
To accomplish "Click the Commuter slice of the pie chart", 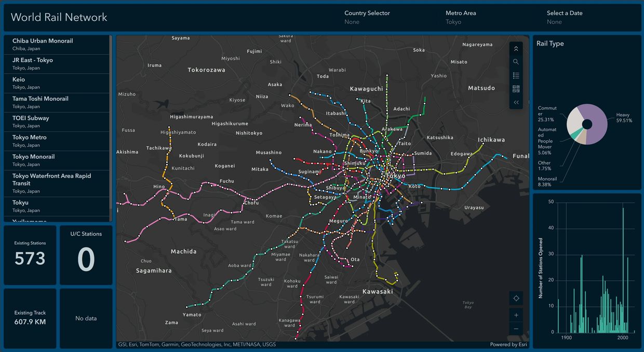I will [575, 119].
